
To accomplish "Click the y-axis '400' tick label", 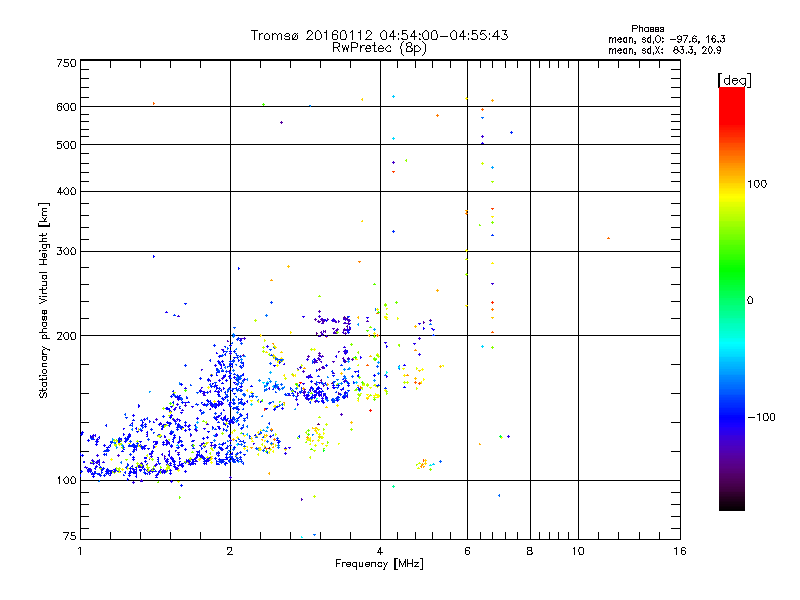I will pos(66,192).
